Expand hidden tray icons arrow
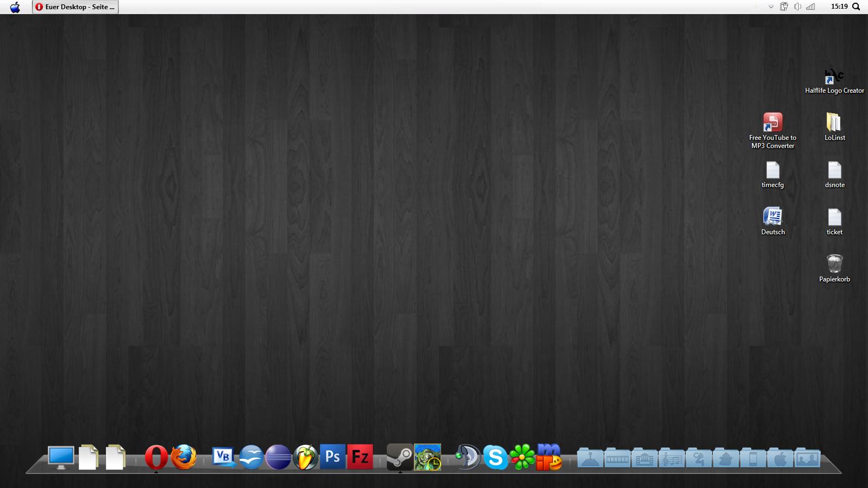The height and width of the screenshot is (488, 868). pyautogui.click(x=771, y=7)
